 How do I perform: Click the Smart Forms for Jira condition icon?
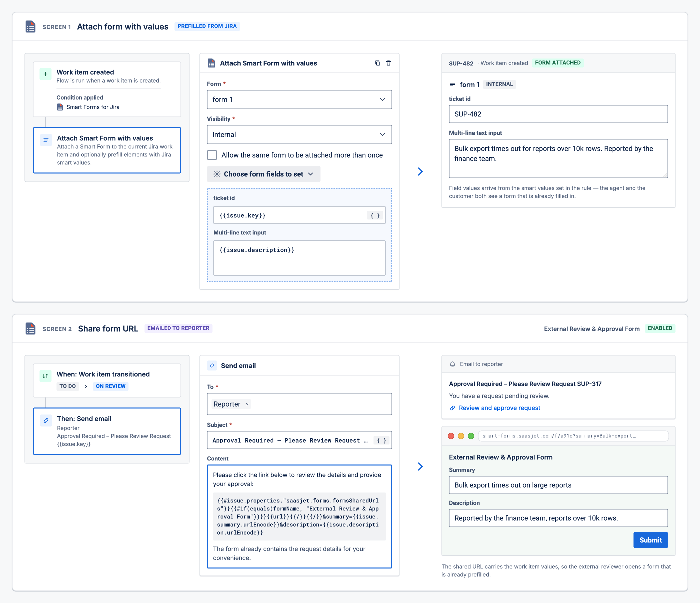coord(60,107)
